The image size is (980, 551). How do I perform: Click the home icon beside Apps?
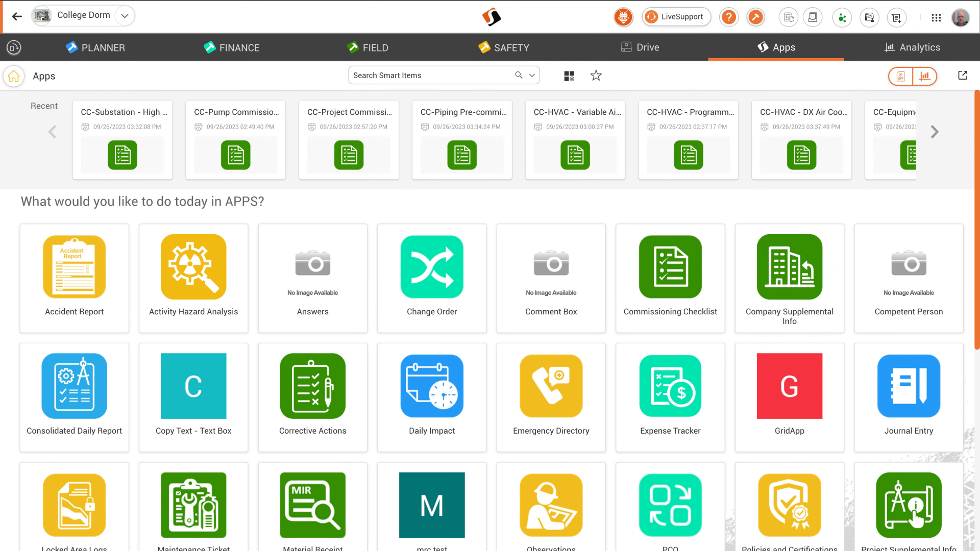(14, 76)
